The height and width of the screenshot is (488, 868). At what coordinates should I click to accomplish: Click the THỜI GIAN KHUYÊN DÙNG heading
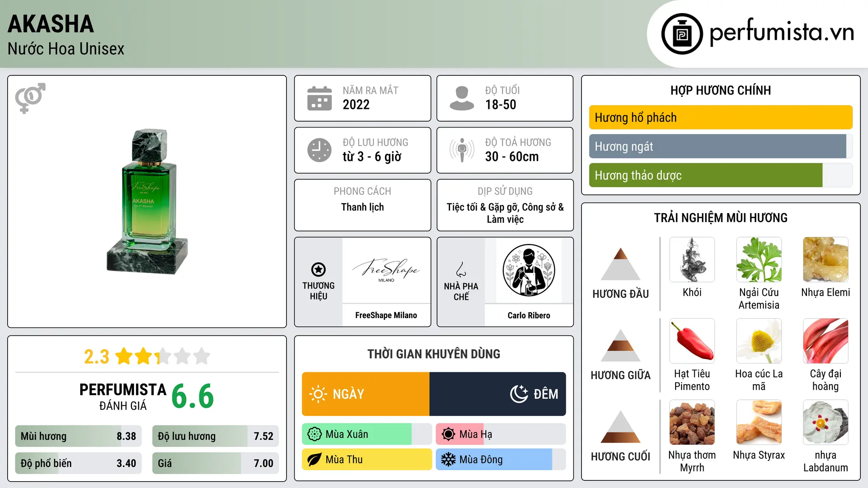434,354
